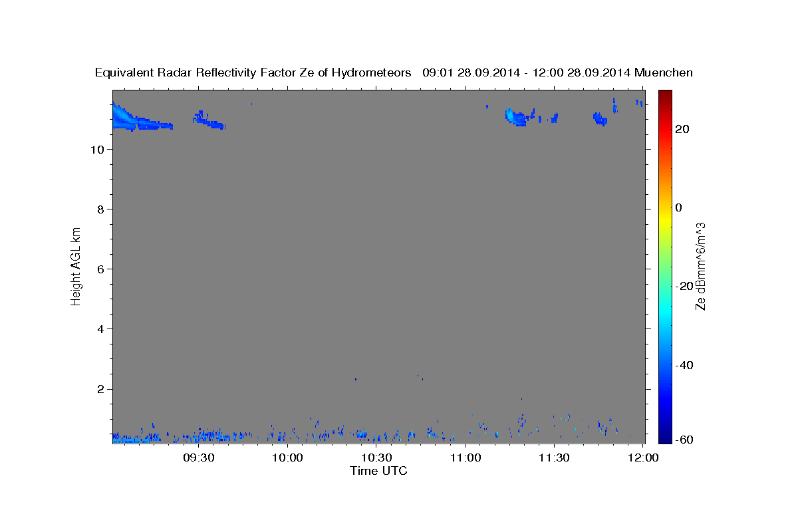Click the plot title 'Equivalent Radar Reflectivity Factor Ze of Hydrometeors'
This screenshot has height=532, width=798.
253,72
